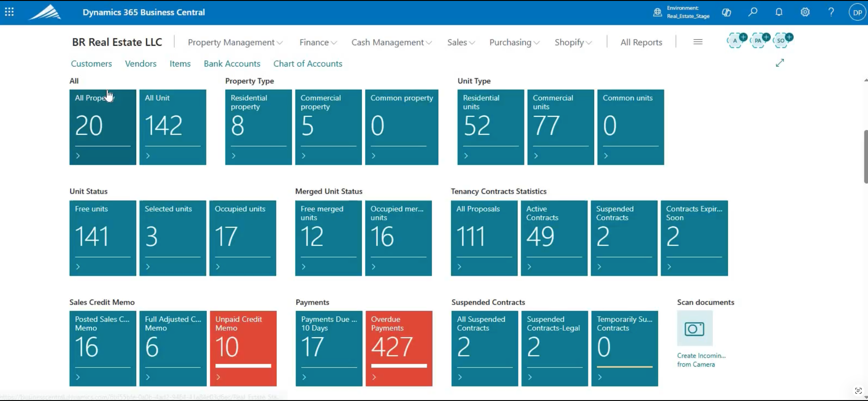Open Chart of Accounts

coord(308,64)
